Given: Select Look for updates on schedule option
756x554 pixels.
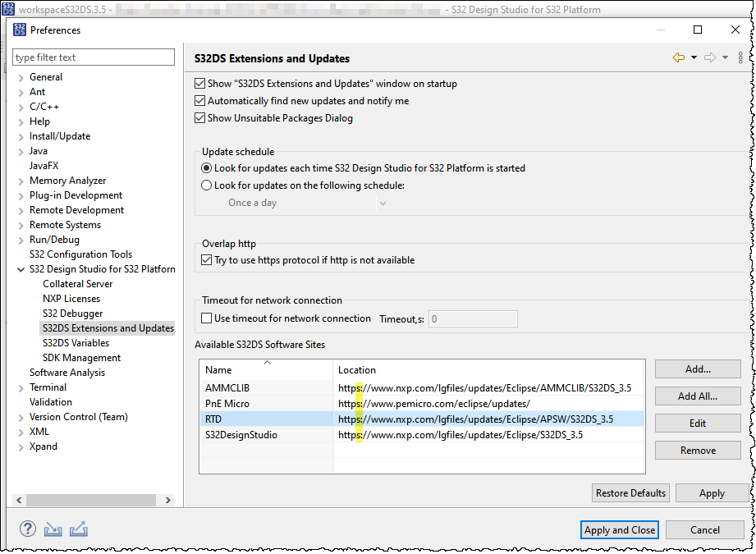Looking at the screenshot, I should coord(207,185).
